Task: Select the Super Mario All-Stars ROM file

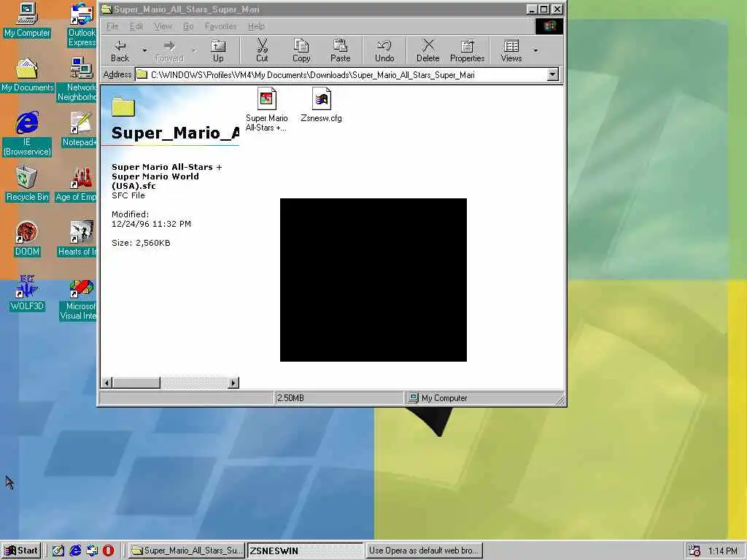Action: coord(267,109)
